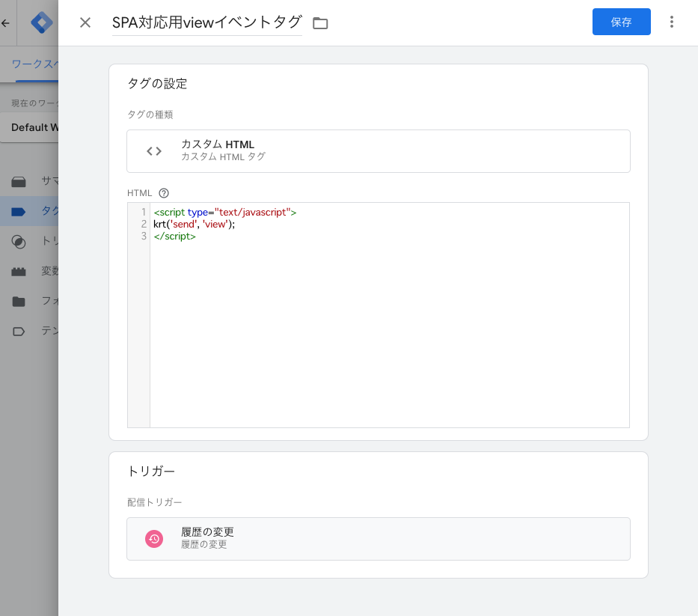
Task: Click the closing </script> line
Action: 174,236
